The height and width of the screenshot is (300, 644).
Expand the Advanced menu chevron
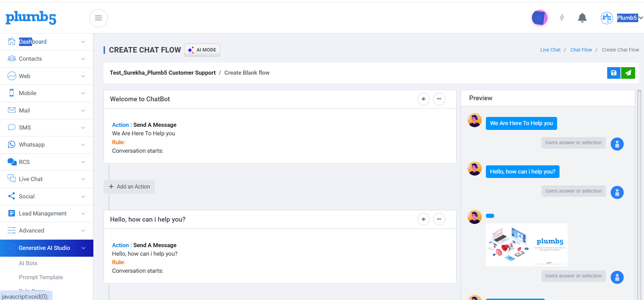pyautogui.click(x=83, y=230)
